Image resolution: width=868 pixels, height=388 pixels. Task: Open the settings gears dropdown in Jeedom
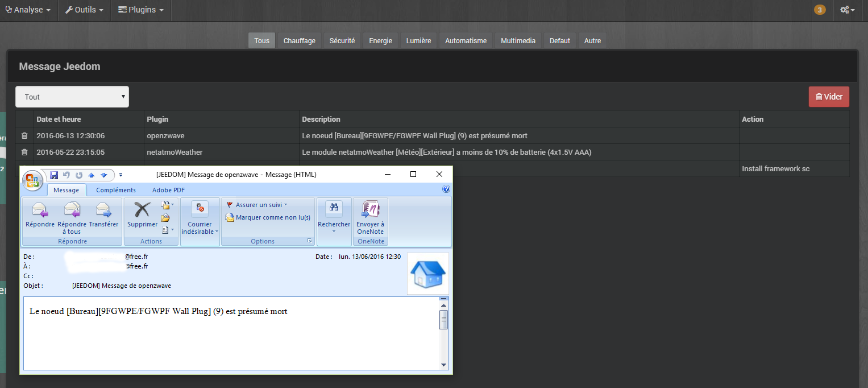tap(848, 10)
